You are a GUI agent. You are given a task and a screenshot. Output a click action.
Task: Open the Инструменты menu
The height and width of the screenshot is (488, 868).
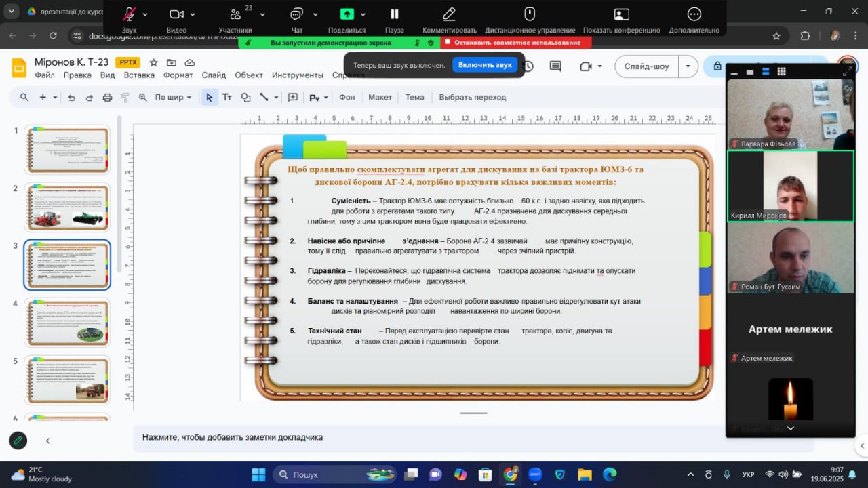[298, 75]
